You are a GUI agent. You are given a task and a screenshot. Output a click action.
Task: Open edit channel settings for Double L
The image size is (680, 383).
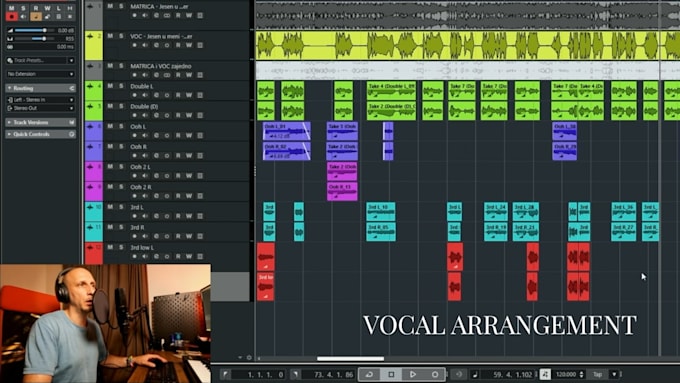pos(156,95)
